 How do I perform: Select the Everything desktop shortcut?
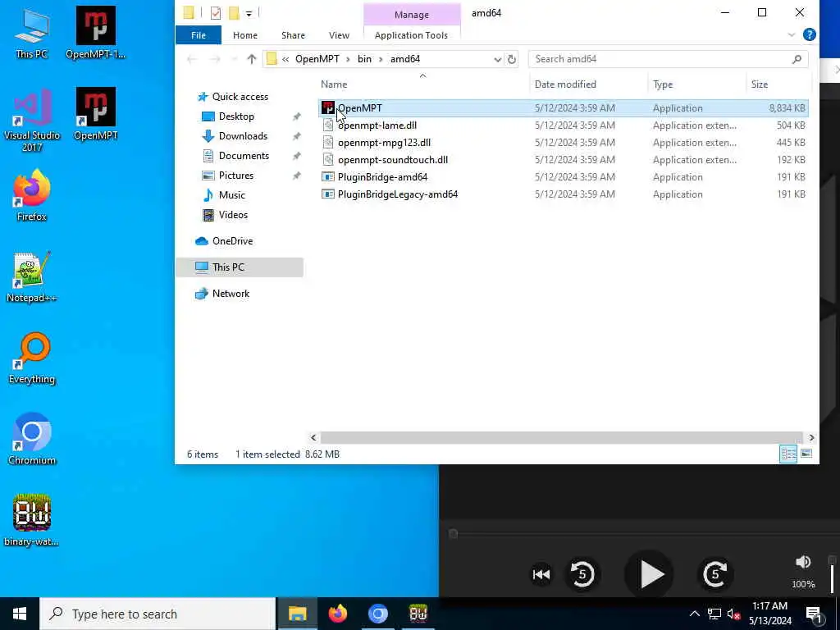[x=32, y=358]
